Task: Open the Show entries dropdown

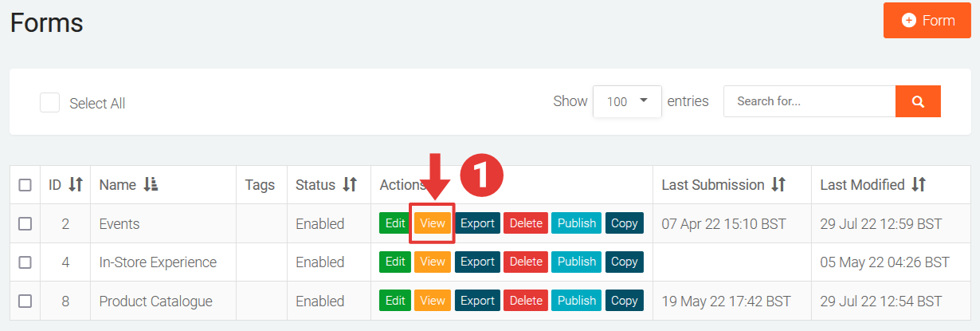Action: coord(627,101)
